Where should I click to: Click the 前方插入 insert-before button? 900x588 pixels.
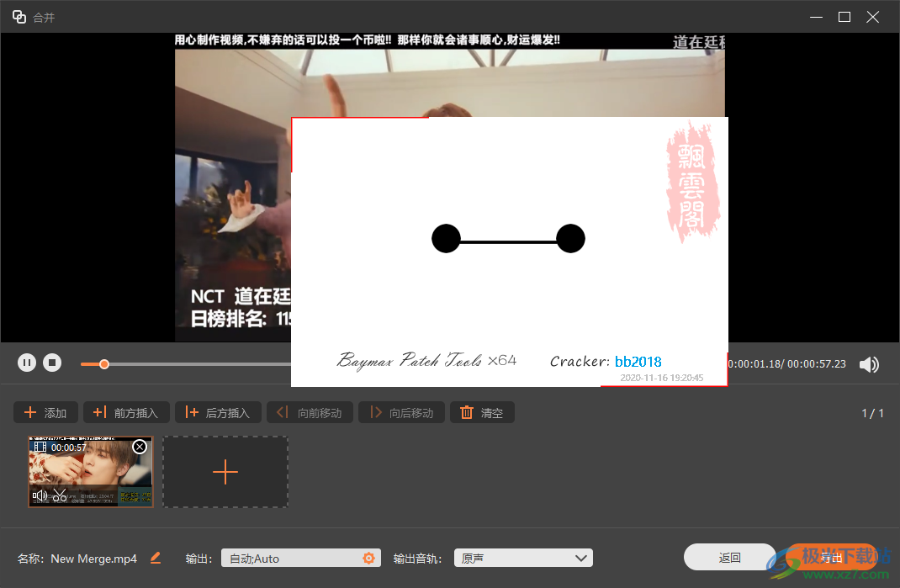(126, 412)
